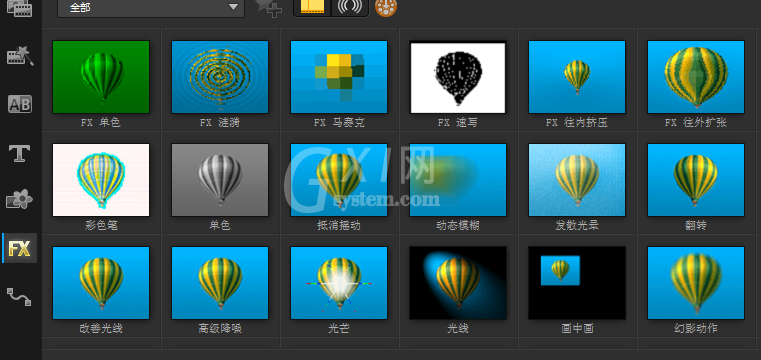Select the 动态模糊 motion blur filter thumbnail

(x=458, y=180)
